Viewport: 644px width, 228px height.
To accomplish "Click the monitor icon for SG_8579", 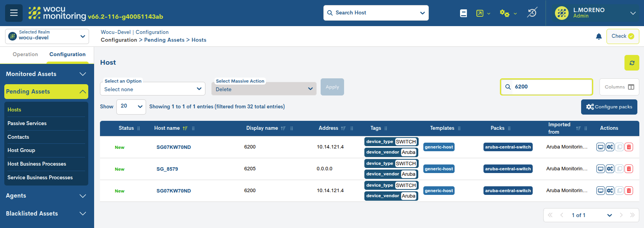I will click(x=601, y=169).
